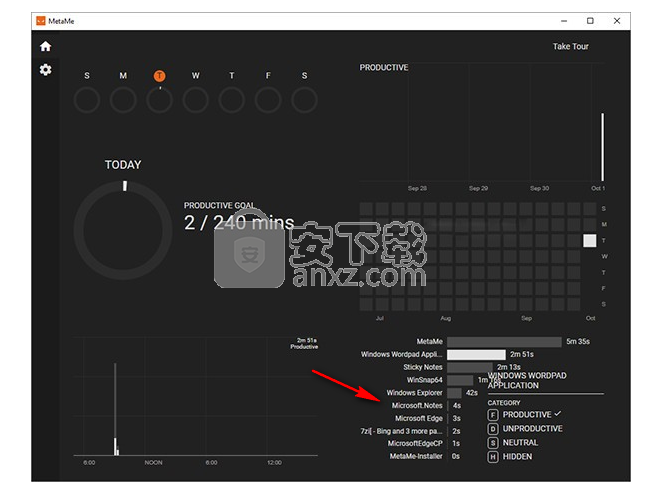
Task: Click the TODAY productivity ring
Action: tap(123, 231)
